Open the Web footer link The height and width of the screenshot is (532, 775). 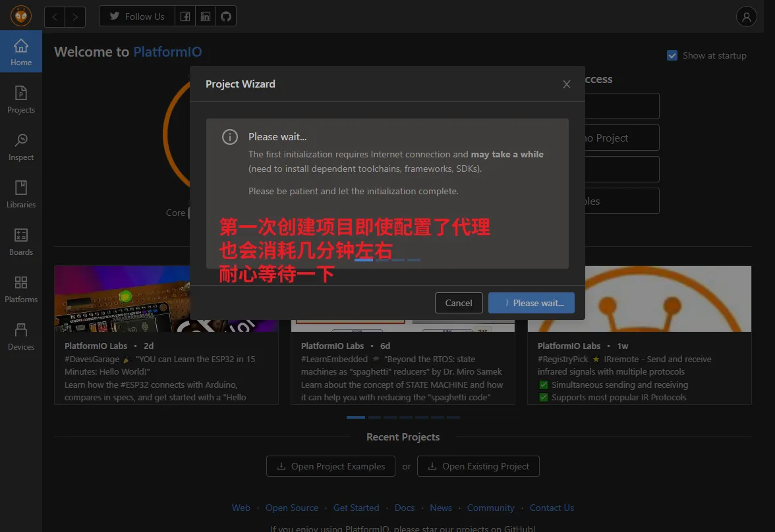[x=241, y=508]
